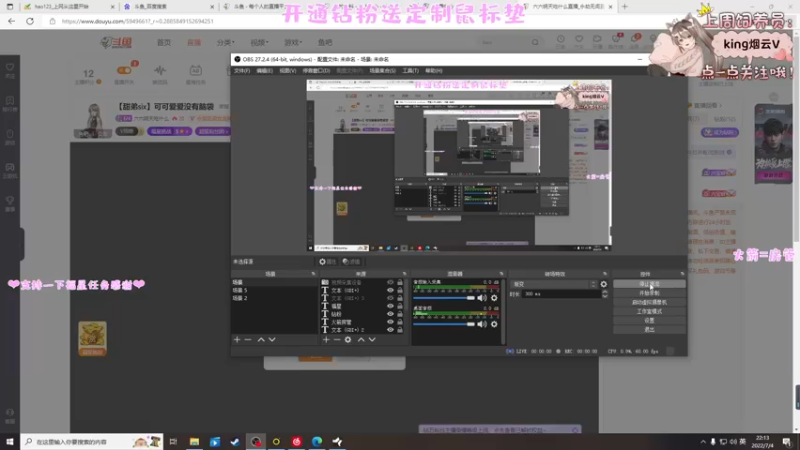Viewport: 800px width, 450px height.
Task: Click the transition duration 300 ms field
Action: click(560, 294)
